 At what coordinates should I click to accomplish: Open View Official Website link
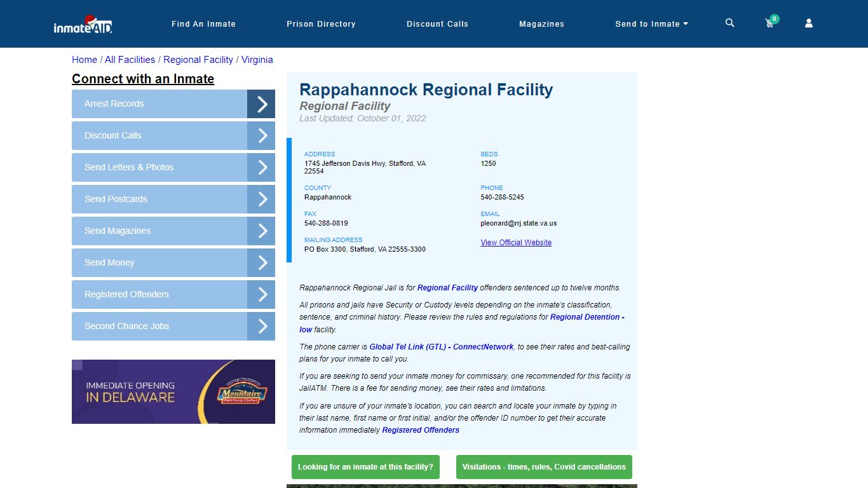pyautogui.click(x=516, y=243)
